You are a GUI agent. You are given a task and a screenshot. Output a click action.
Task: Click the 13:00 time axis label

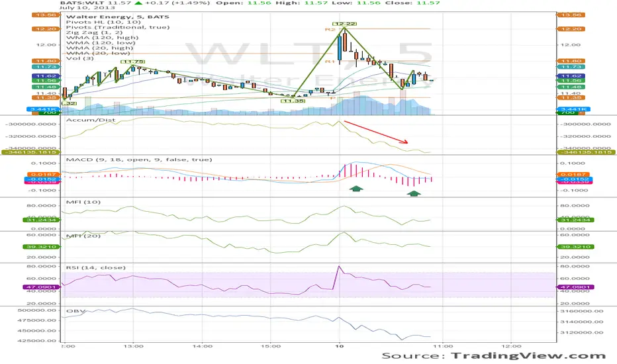(133, 346)
